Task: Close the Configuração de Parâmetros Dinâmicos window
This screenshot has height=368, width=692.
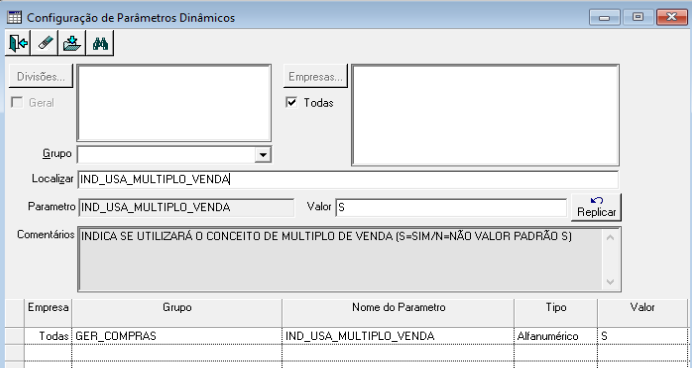Action: (672, 18)
